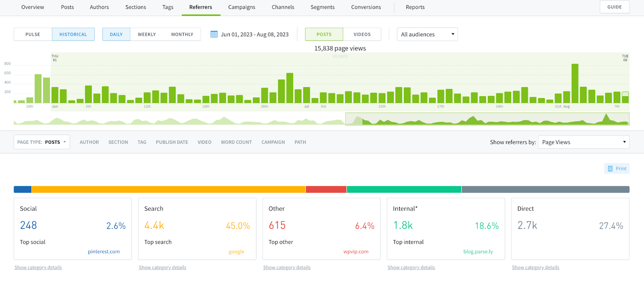
Task: Click the selected range in the mini timeline
Action: tap(487, 119)
